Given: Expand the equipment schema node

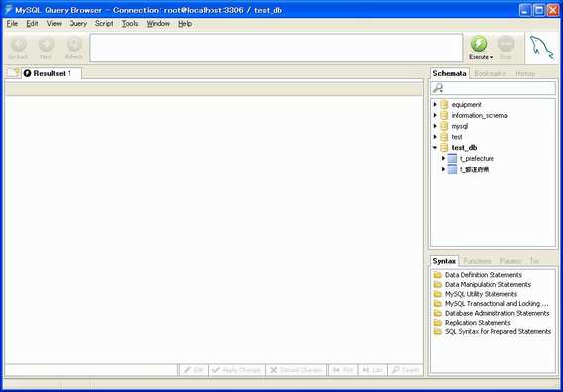Looking at the screenshot, I should tap(435, 105).
